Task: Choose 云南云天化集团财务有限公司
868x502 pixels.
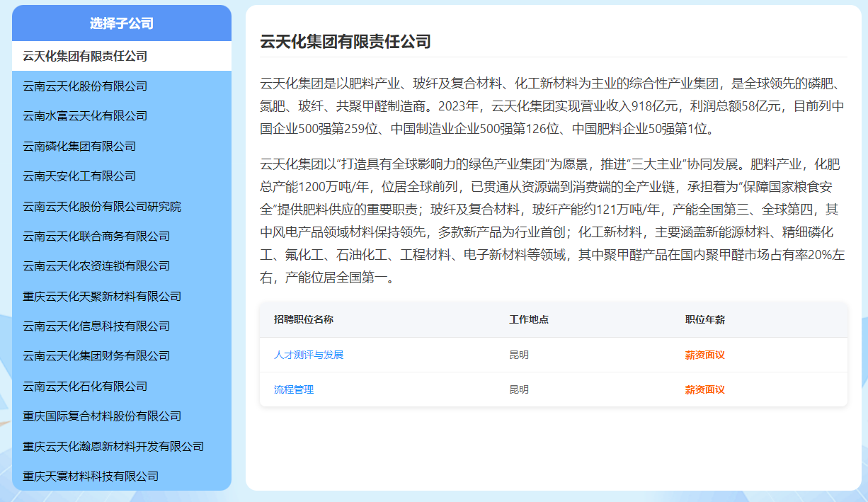Action: pos(96,356)
